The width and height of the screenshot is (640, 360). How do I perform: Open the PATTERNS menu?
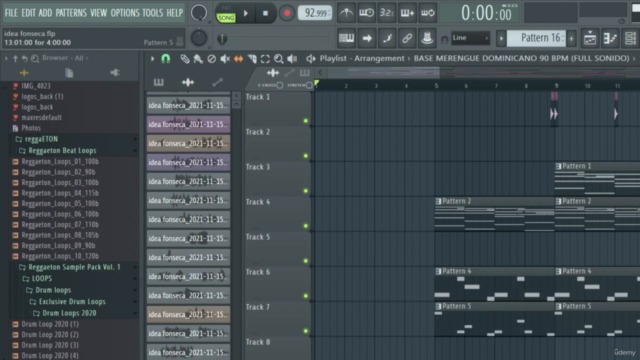pyautogui.click(x=71, y=13)
